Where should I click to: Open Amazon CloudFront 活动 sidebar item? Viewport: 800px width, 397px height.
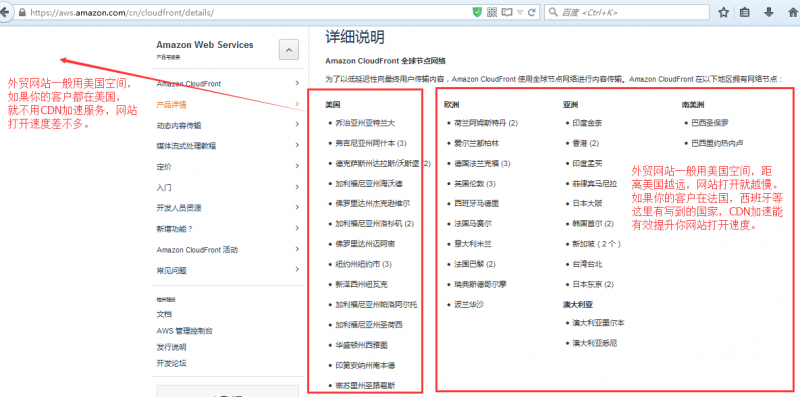[197, 250]
